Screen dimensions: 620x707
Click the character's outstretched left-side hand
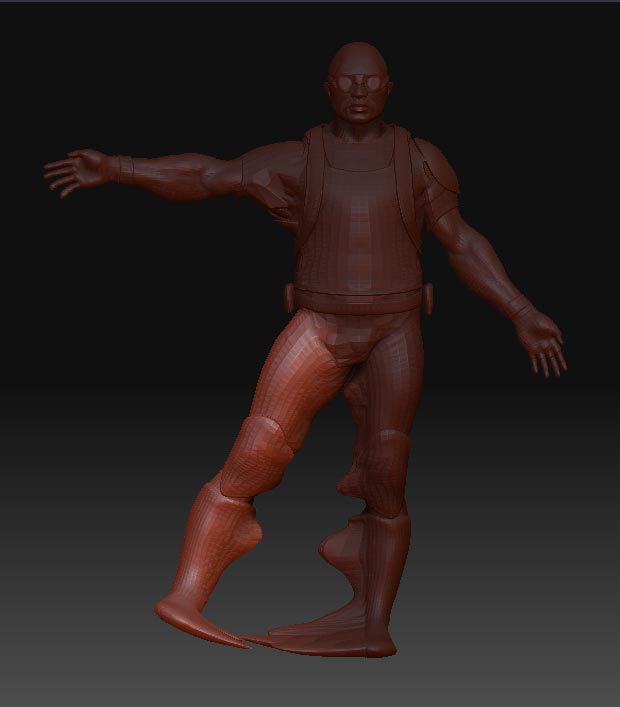point(76,174)
